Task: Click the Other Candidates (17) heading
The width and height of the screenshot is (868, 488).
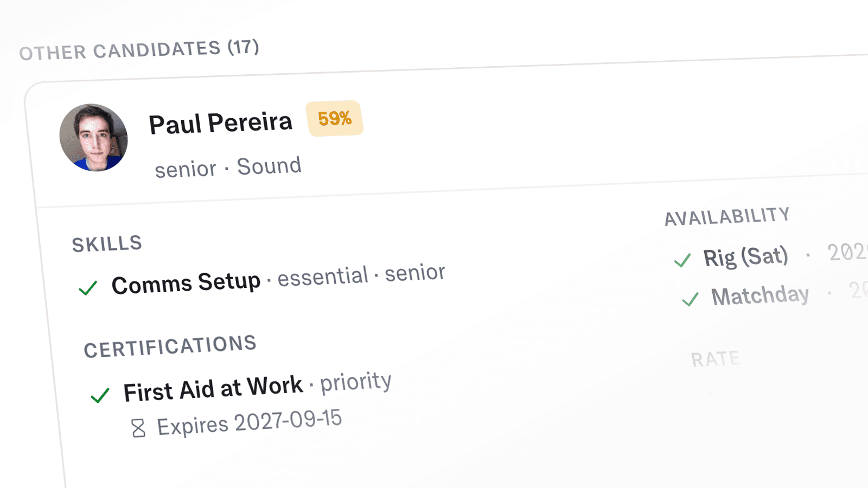Action: 139,50
